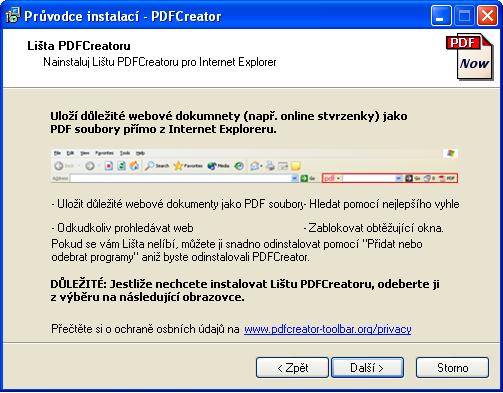Click the PDF Now logo icon

click(x=470, y=57)
